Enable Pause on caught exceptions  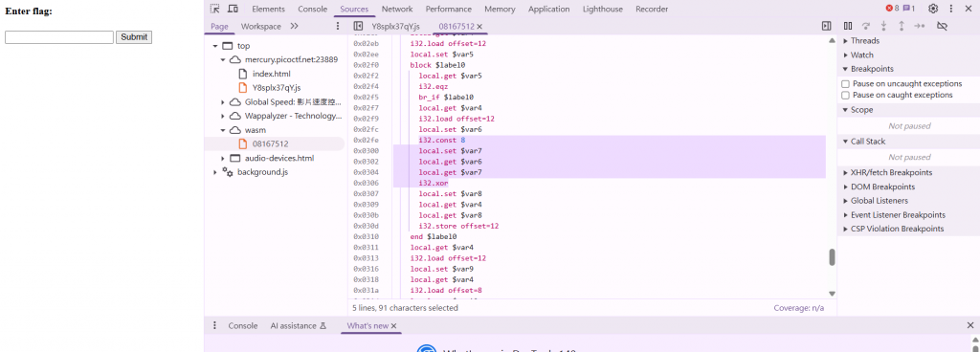coord(846,95)
